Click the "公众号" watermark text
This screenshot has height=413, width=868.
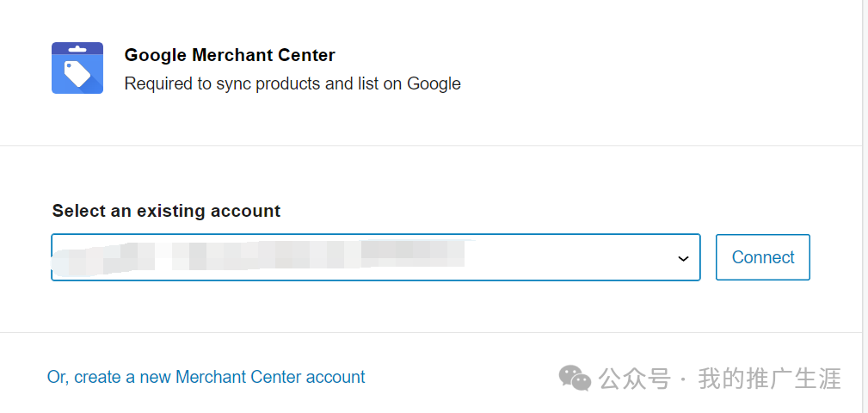point(634,378)
